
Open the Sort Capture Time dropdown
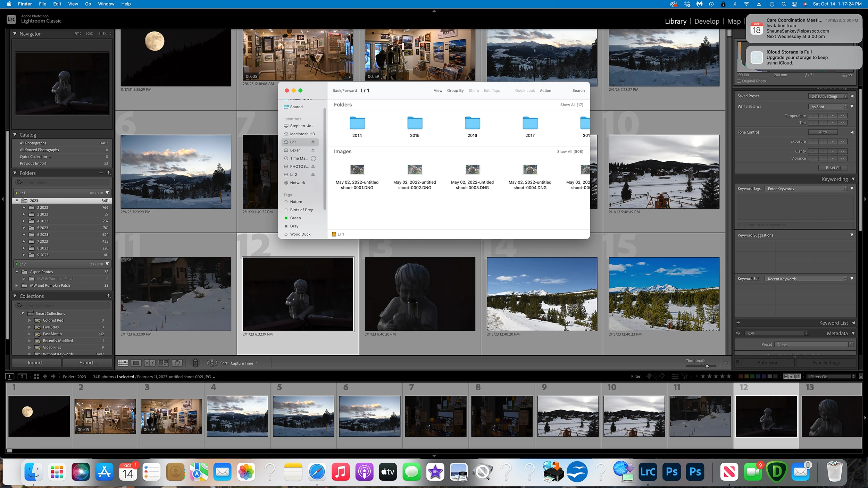point(244,363)
